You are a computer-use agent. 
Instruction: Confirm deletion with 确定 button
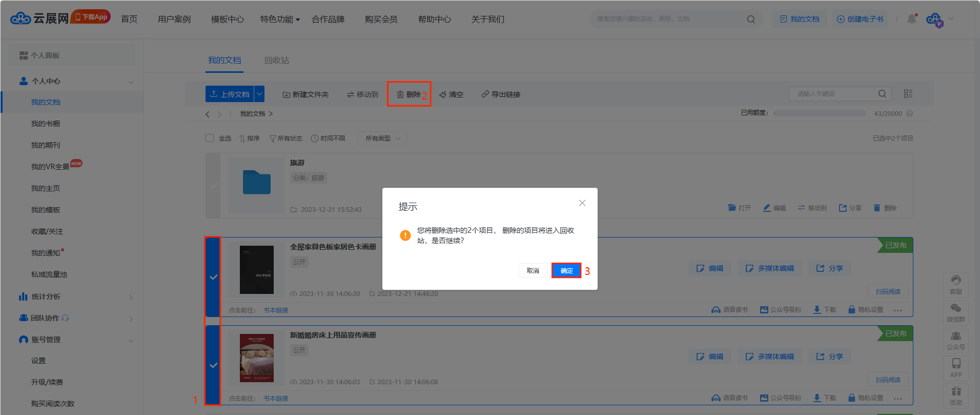566,271
